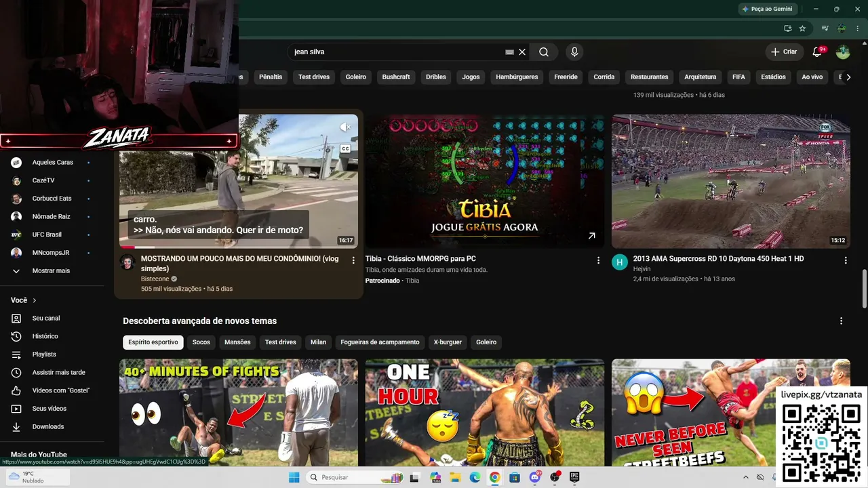Select the Hambúrgueres topic chip

pos(517,77)
